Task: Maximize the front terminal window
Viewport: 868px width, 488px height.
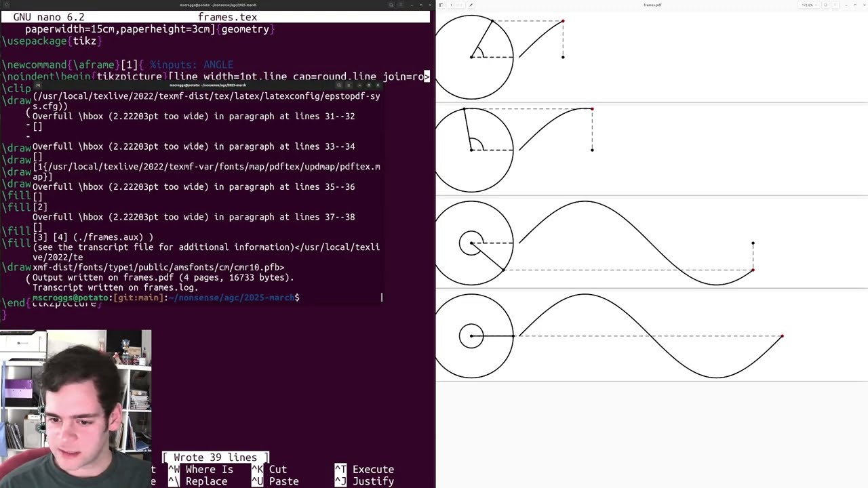Action: pyautogui.click(x=369, y=85)
